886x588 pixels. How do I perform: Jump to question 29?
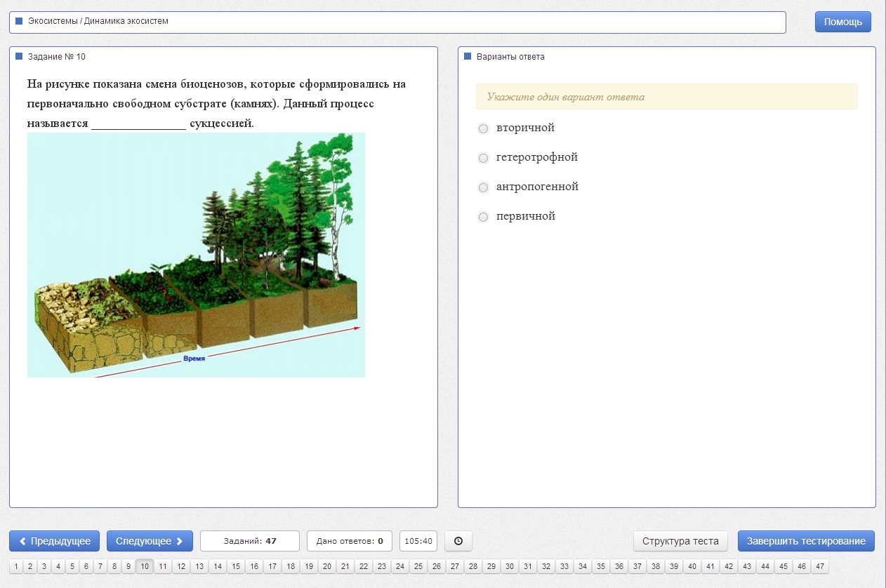491,566
